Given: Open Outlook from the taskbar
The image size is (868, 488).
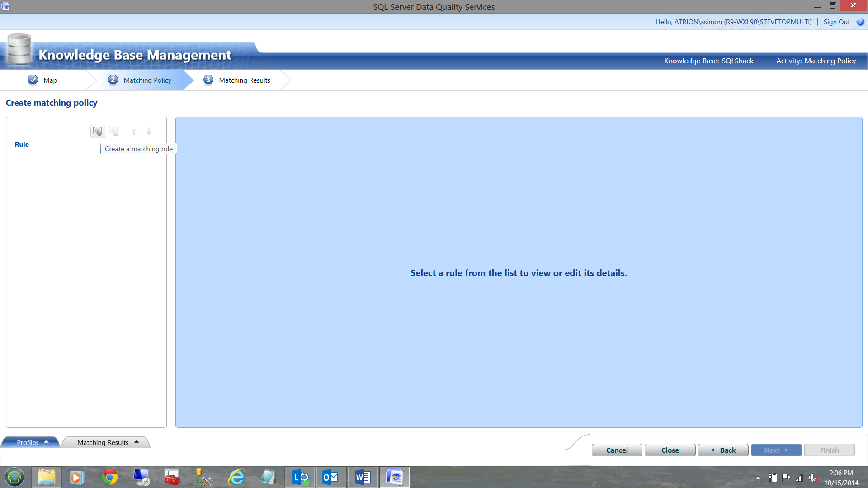Looking at the screenshot, I should (330, 477).
